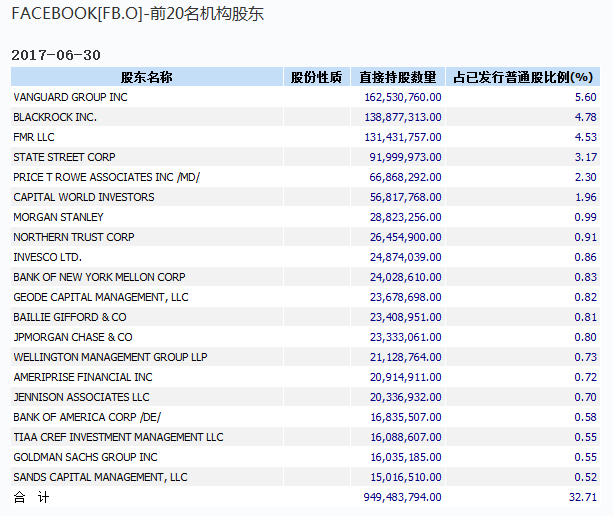This screenshot has height=516, width=613.
Task: Select the title FACEBOOK[FB.O]-前20名机构股东
Action: (x=138, y=14)
